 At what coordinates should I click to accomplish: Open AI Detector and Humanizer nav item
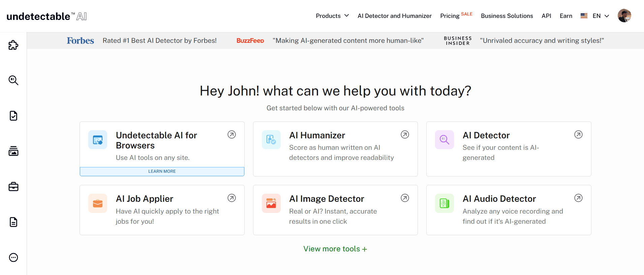(394, 16)
